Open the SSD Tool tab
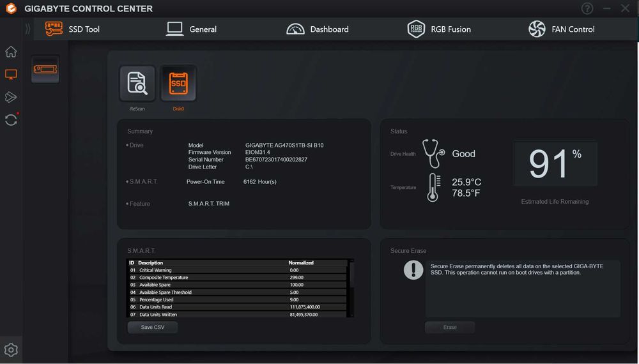639x364 pixels. 72,29
